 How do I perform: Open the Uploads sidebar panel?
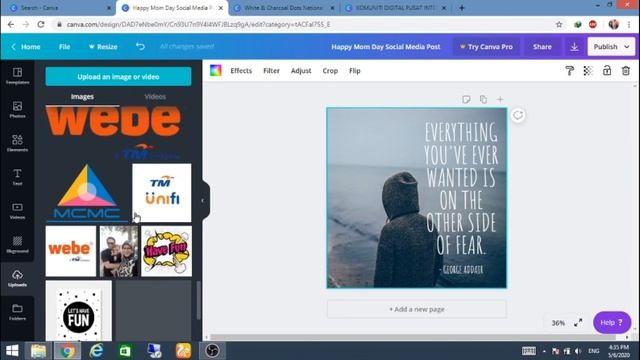(x=17, y=278)
